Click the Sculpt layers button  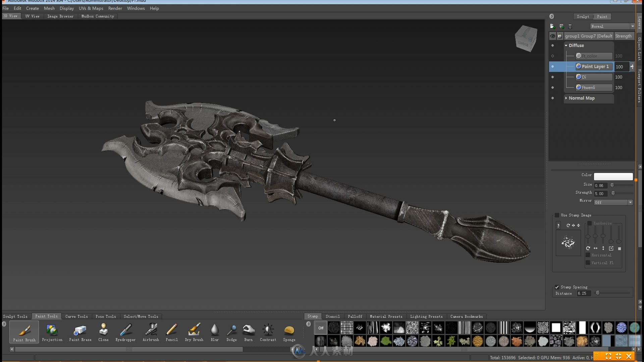coord(583,16)
